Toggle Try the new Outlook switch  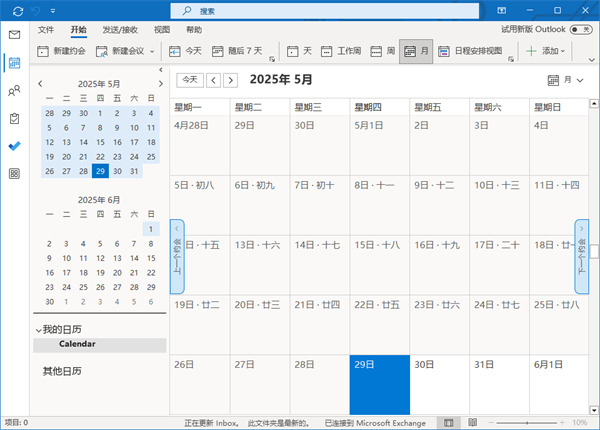pos(581,29)
